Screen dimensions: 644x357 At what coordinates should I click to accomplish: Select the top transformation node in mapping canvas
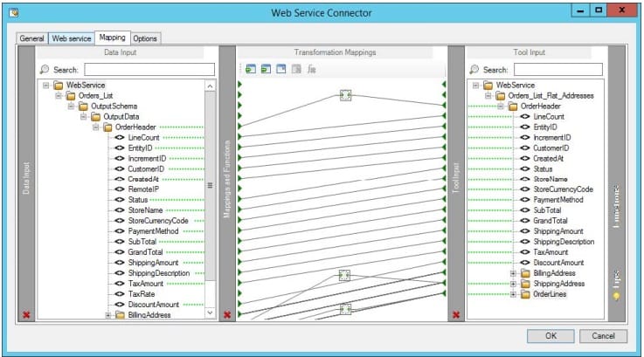[x=345, y=95]
